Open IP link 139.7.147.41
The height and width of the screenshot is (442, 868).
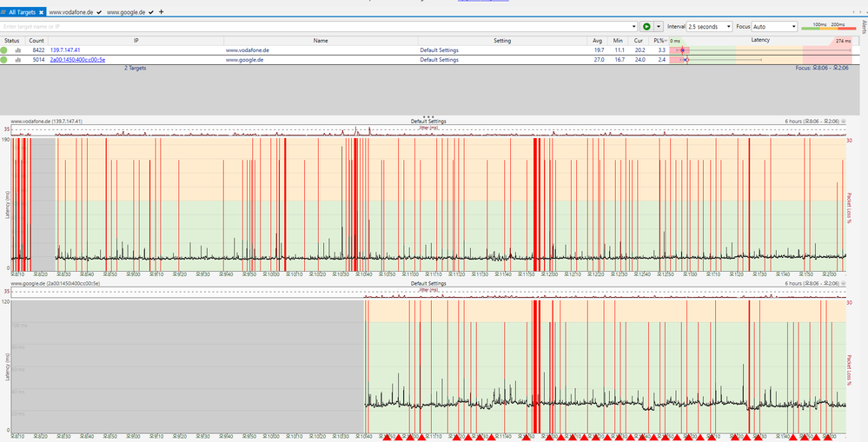coord(65,50)
